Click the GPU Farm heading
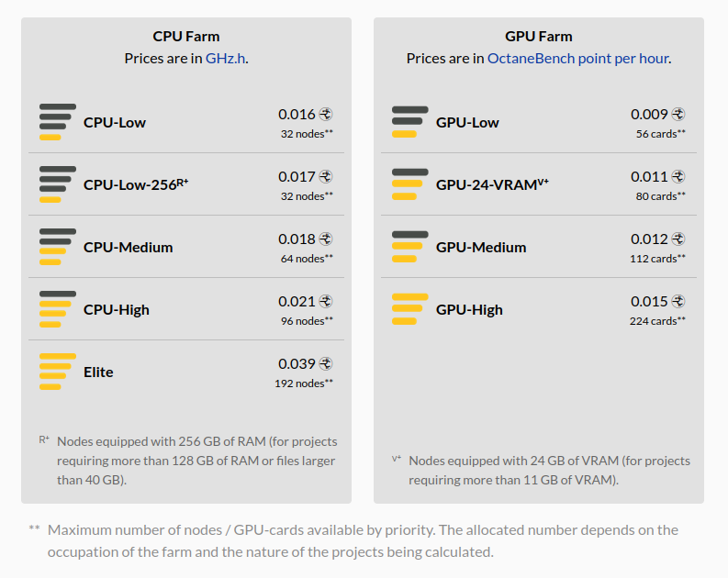Screen dimensions: 728x578 point(539,36)
